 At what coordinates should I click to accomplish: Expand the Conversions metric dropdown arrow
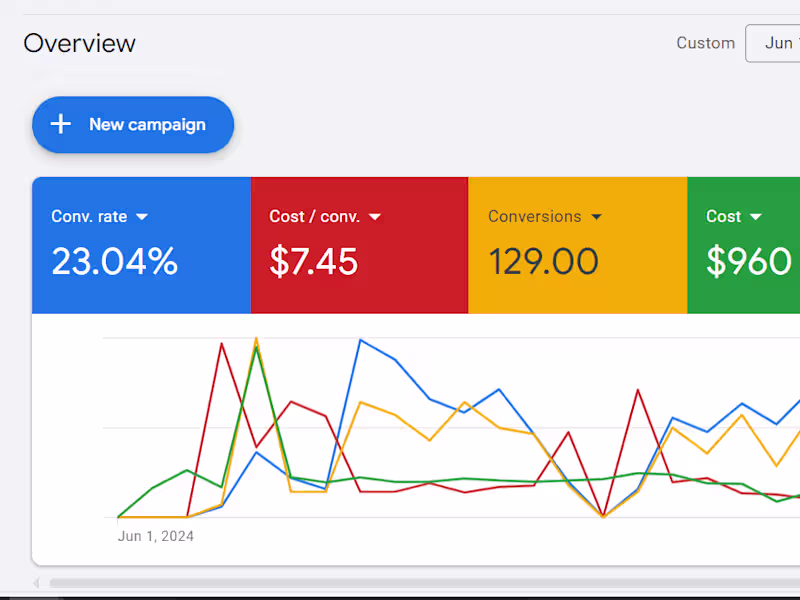596,217
